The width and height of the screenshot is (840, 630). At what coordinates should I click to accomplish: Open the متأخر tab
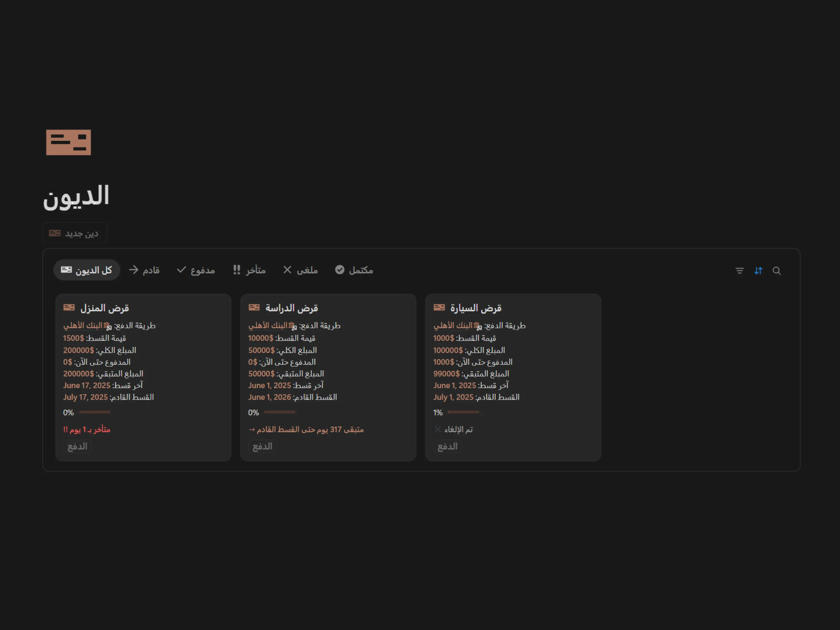pyautogui.click(x=249, y=270)
